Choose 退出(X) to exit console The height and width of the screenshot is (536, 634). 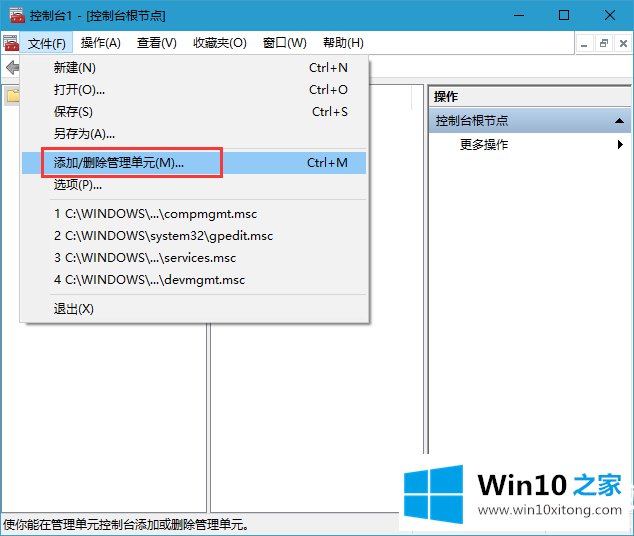[x=194, y=309]
